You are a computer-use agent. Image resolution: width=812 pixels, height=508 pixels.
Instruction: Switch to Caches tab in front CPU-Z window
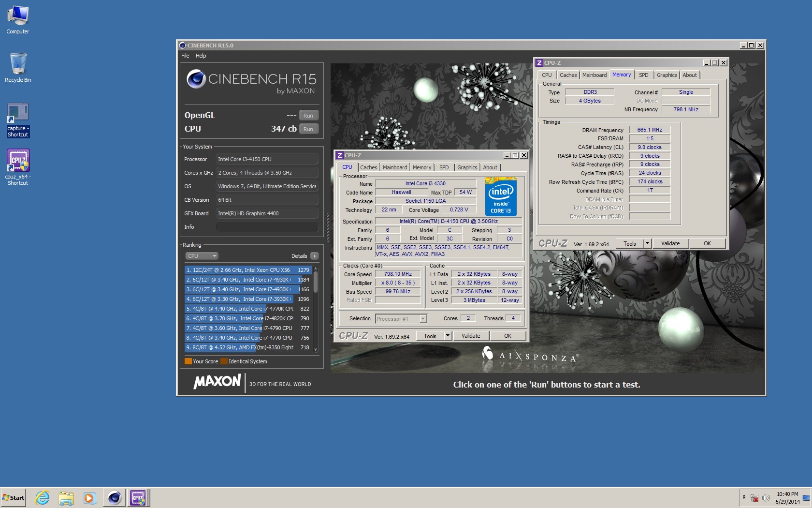tap(368, 167)
